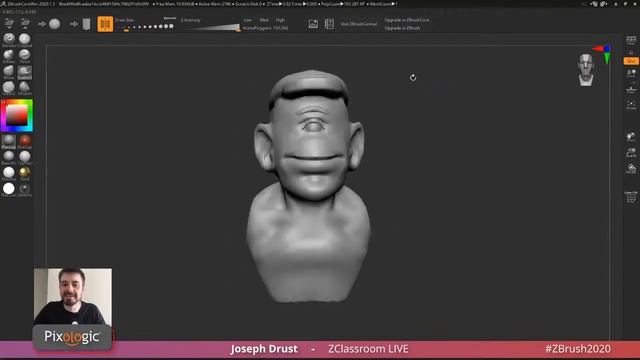Image resolution: width=640 pixels, height=360 pixels.
Task: Activate the Move view navigation icon
Action: [x=631, y=137]
